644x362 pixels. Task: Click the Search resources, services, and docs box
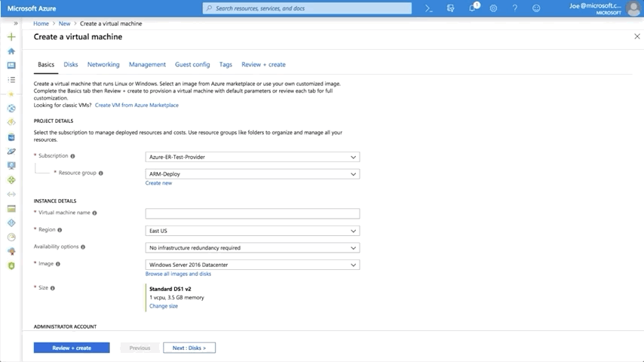coord(307,8)
